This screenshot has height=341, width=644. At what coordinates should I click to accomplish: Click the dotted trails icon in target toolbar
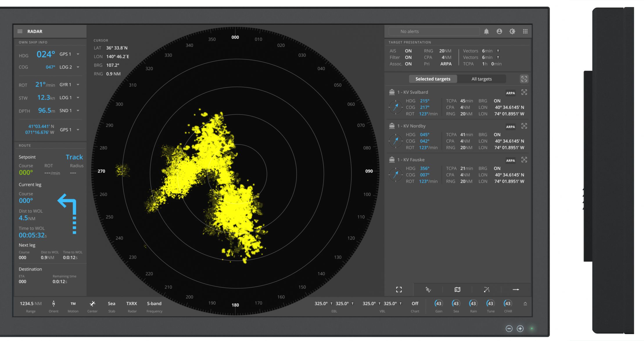pyautogui.click(x=487, y=290)
